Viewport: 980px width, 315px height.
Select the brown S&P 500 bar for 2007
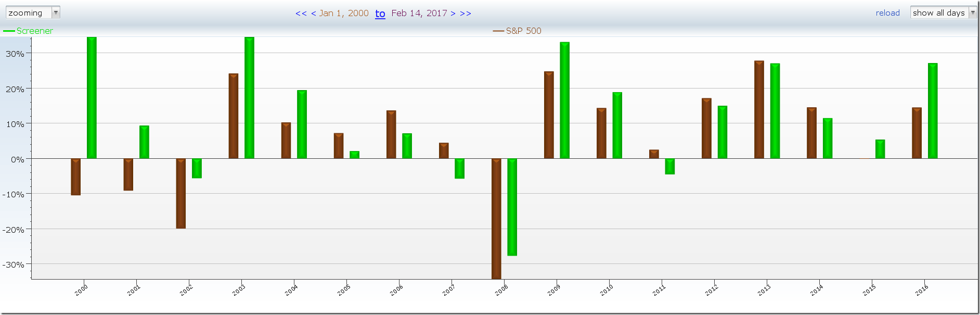click(444, 150)
